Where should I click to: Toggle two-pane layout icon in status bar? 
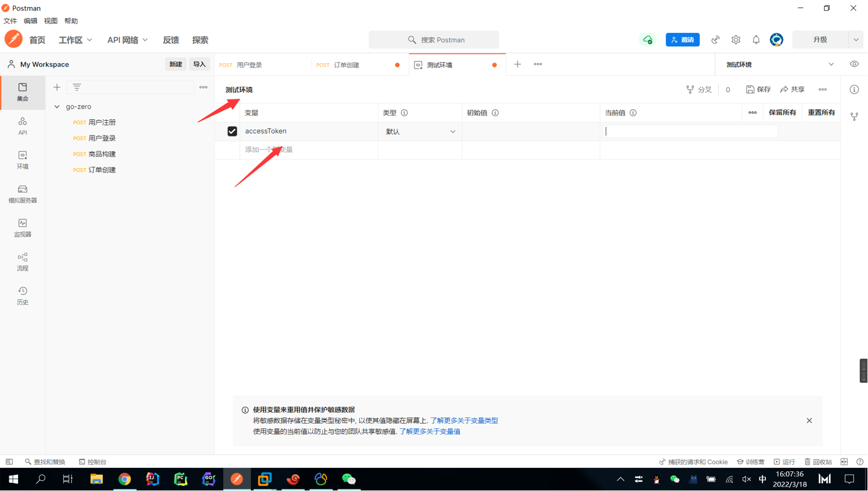point(844,462)
